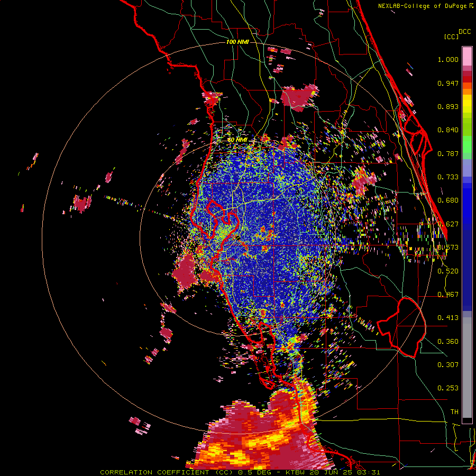The height and width of the screenshot is (476, 476).
Task: Select the 0.253 scale value
Action: point(448,388)
